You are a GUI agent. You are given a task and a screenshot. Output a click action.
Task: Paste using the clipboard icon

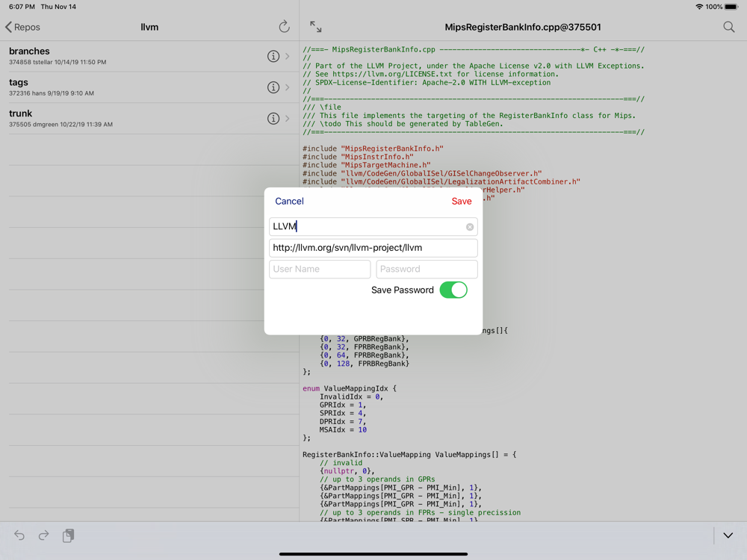[68, 535]
